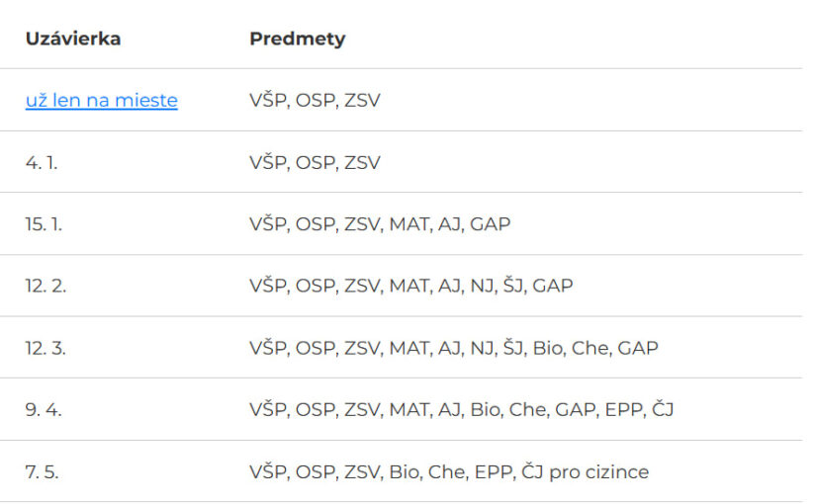Click the subjects list for 15. 1.
The width and height of the screenshot is (816, 504).
tap(380, 224)
